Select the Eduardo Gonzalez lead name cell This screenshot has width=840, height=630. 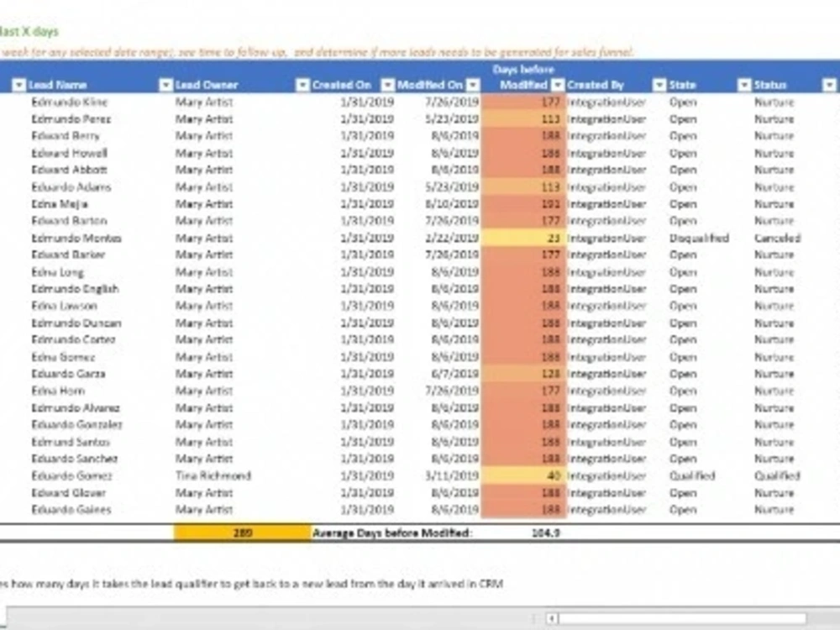click(76, 424)
